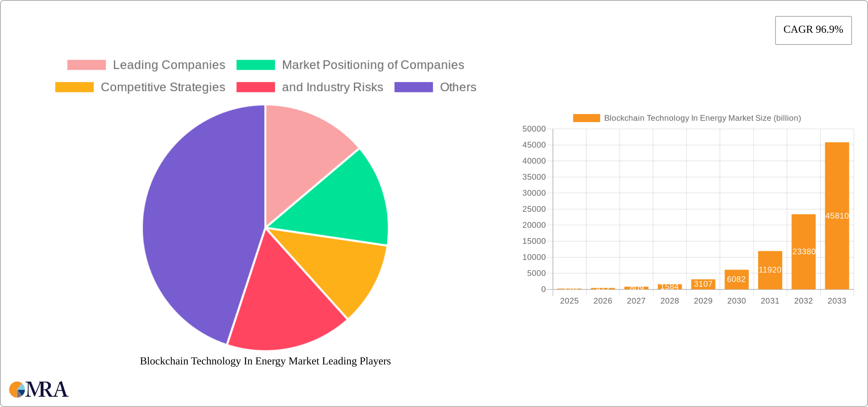Click the y-axis value 10000
The image size is (868, 407).
coord(534,257)
